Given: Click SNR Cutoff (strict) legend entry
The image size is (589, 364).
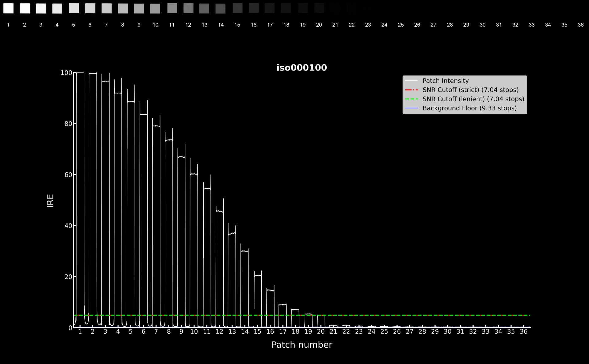Looking at the screenshot, I should tap(470, 90).
